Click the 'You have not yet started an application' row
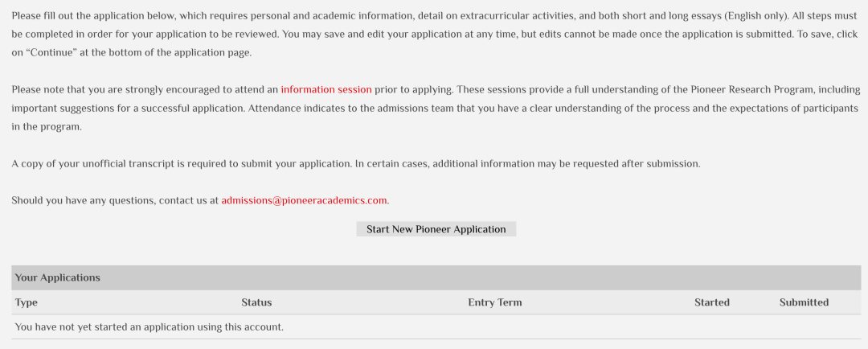This screenshot has width=868, height=349. click(436, 326)
